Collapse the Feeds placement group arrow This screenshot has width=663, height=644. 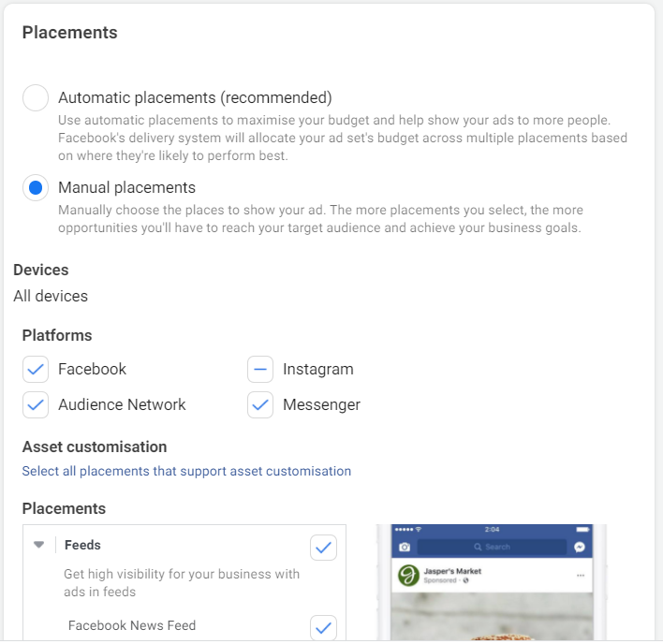[x=39, y=545]
